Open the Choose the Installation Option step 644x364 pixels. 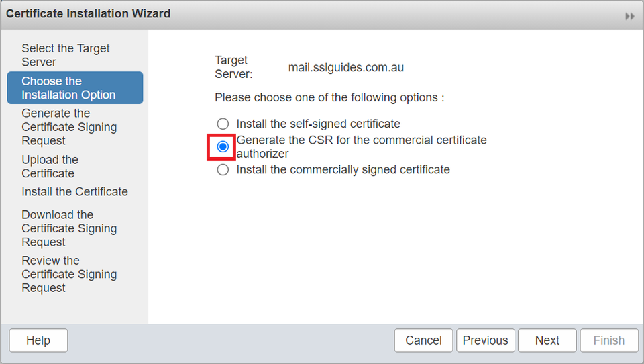click(68, 88)
